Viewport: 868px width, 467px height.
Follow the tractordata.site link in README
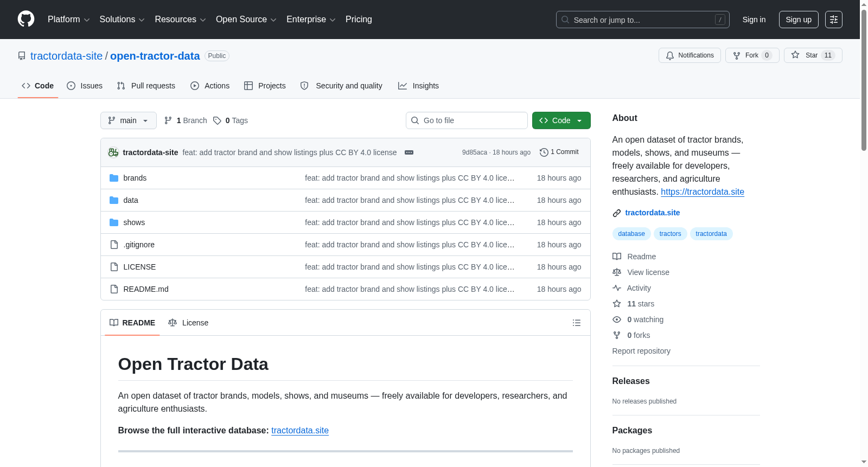(x=300, y=431)
